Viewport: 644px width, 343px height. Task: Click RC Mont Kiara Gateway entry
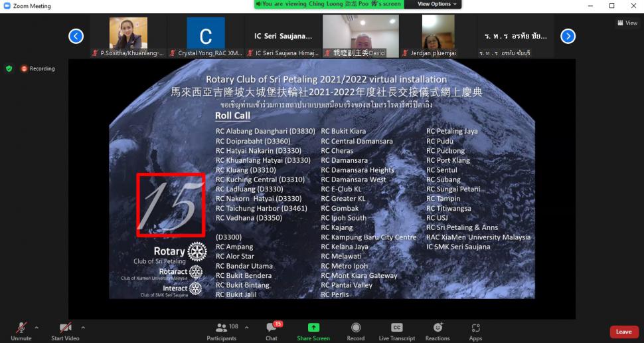coord(359,276)
